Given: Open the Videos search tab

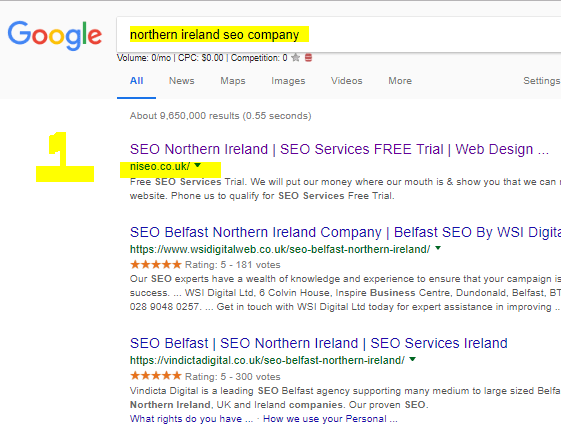Looking at the screenshot, I should point(346,81).
